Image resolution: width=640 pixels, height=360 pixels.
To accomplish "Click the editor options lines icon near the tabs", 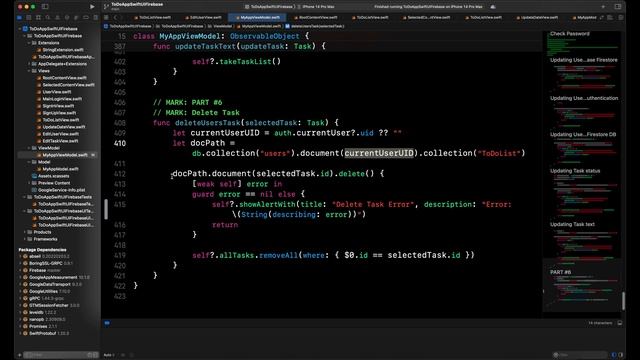I will click(610, 18).
